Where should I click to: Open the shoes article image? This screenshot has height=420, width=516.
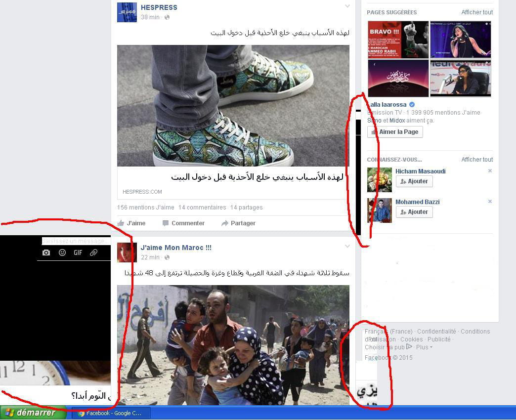pyautogui.click(x=233, y=106)
